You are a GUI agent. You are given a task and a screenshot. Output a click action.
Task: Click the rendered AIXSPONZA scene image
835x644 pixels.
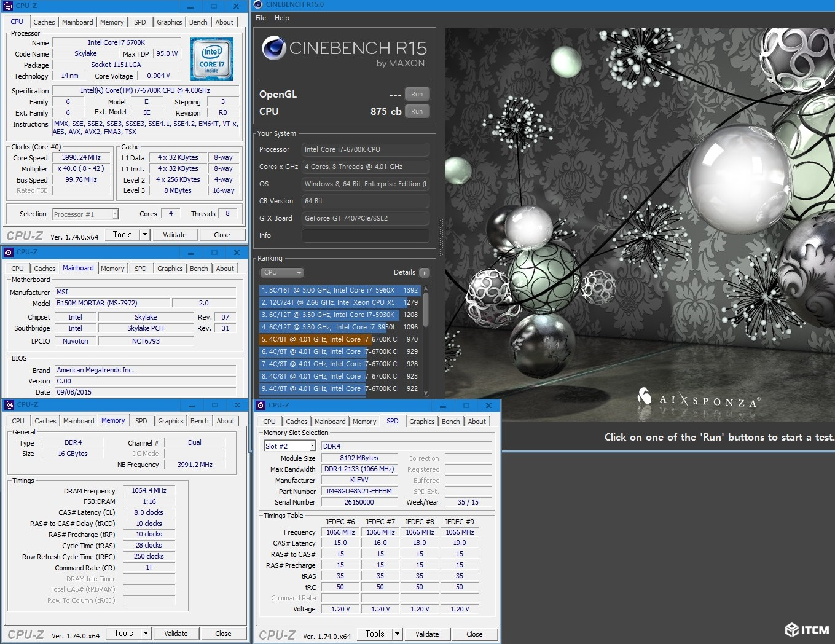tap(640, 224)
